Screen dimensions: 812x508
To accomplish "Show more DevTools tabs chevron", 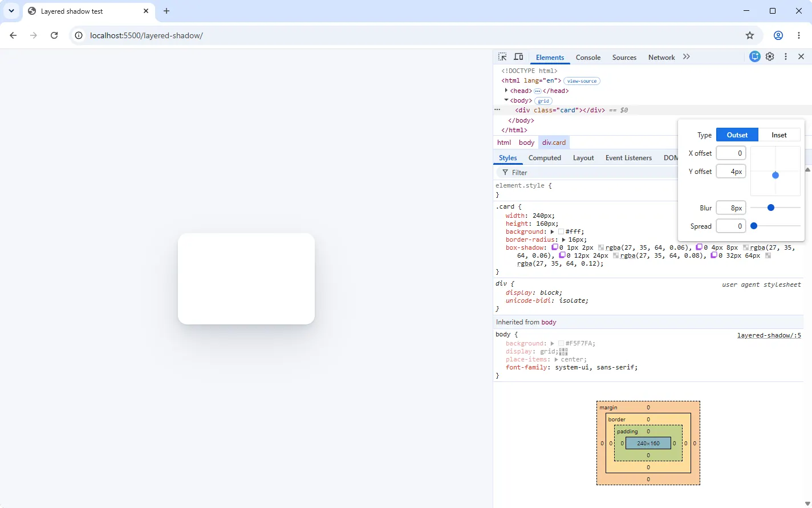I will point(687,56).
